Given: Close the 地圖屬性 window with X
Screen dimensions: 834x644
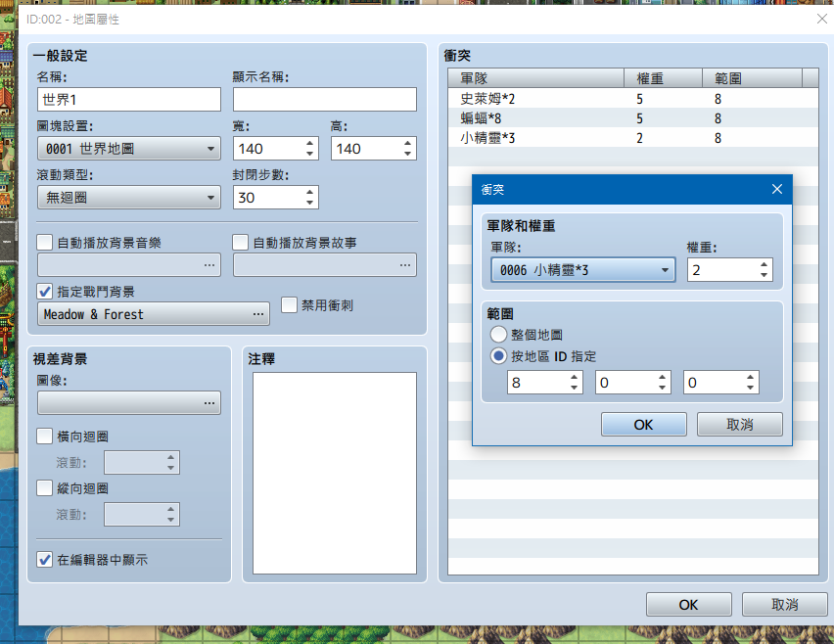Looking at the screenshot, I should [x=822, y=19].
